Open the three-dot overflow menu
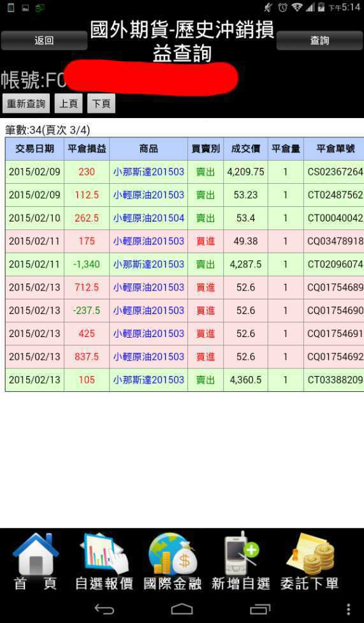364x623 pixels. tap(348, 609)
